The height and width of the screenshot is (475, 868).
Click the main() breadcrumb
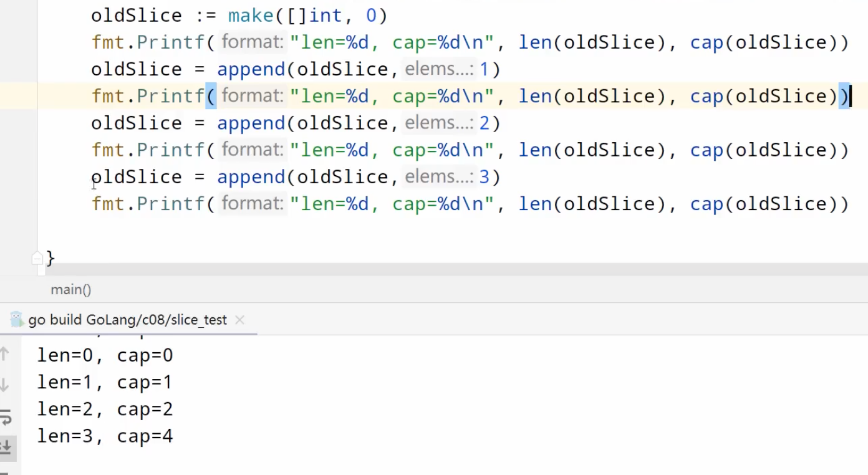coord(71,289)
